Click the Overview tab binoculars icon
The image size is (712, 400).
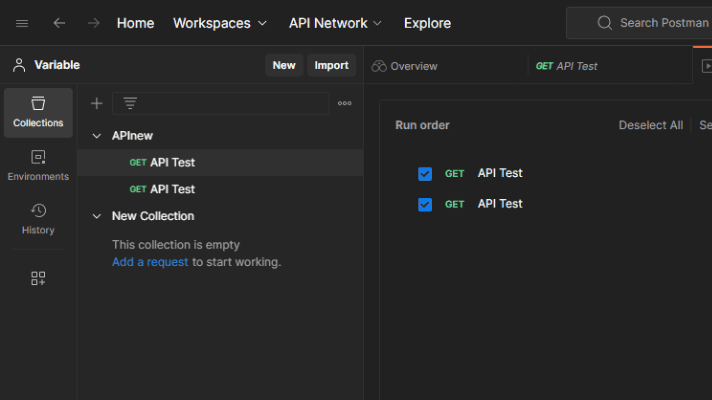click(x=379, y=66)
